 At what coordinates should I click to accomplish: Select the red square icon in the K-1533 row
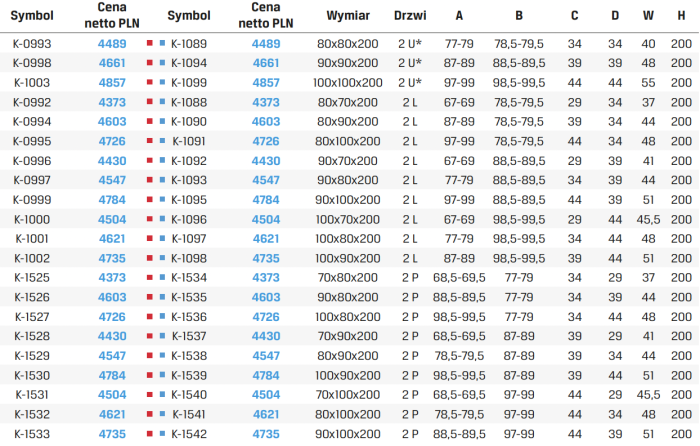[x=150, y=433]
